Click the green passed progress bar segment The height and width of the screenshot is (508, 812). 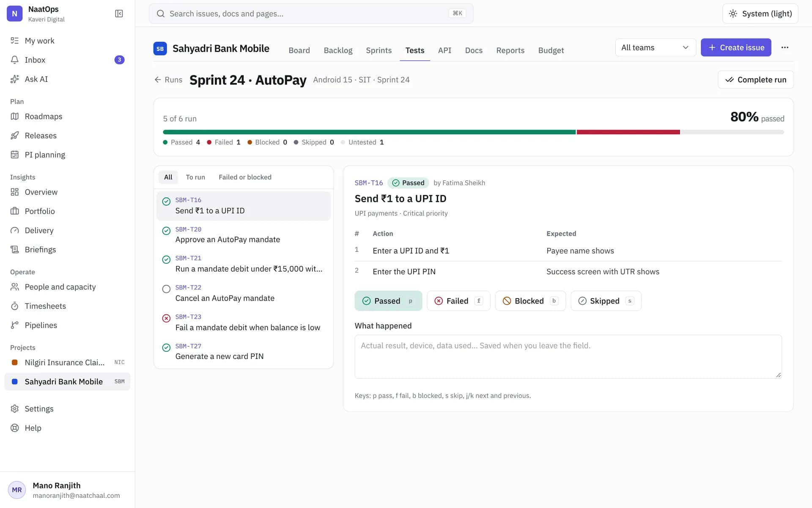(x=369, y=132)
